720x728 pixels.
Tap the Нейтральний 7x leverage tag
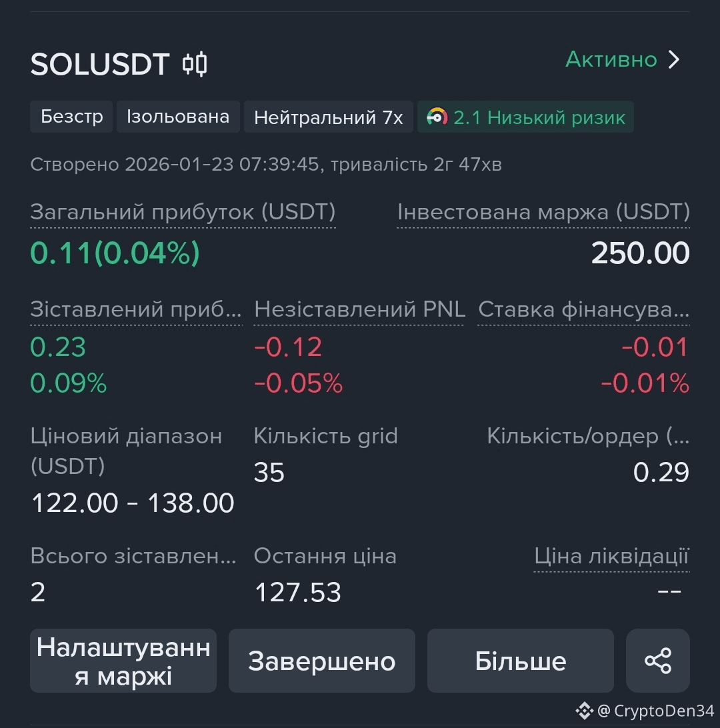tap(328, 118)
